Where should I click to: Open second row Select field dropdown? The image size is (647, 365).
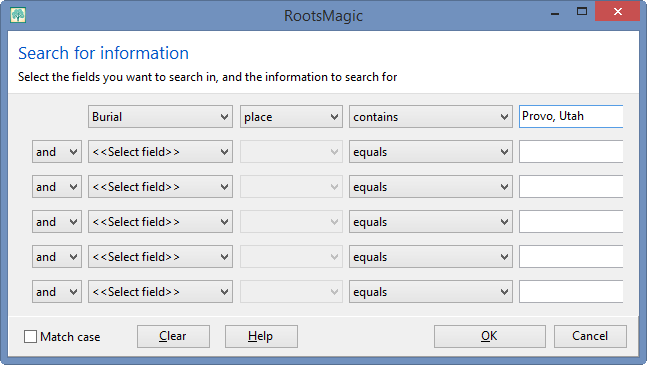tap(160, 152)
